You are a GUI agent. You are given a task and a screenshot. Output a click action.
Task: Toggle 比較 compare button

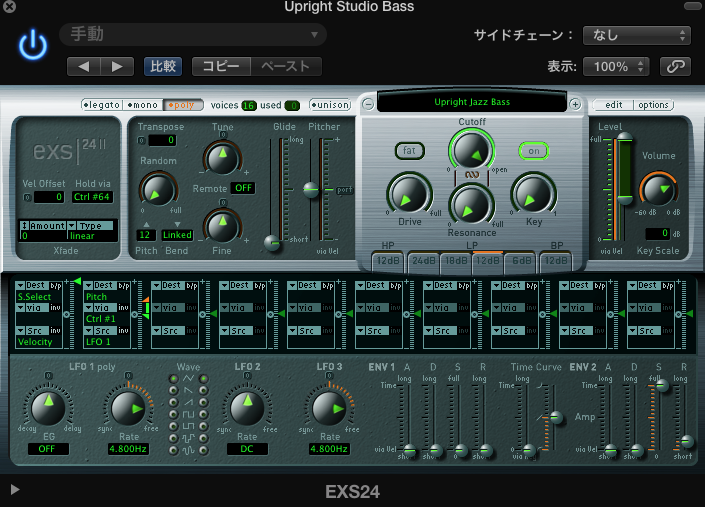pos(163,67)
